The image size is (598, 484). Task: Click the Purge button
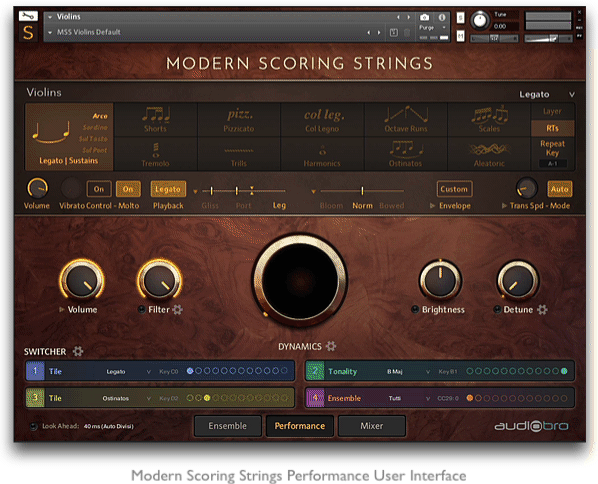(x=426, y=27)
